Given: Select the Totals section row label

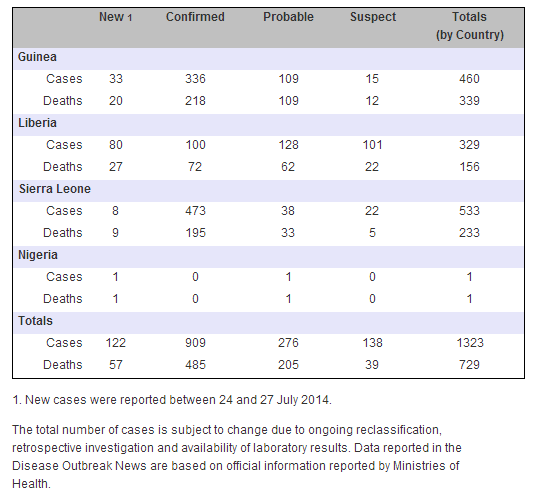Looking at the screenshot, I should tap(35, 321).
